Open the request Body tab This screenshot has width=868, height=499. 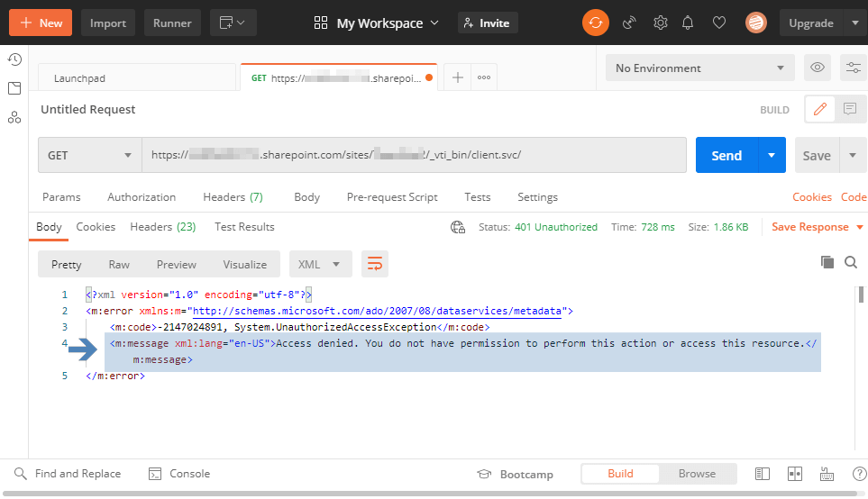point(306,197)
